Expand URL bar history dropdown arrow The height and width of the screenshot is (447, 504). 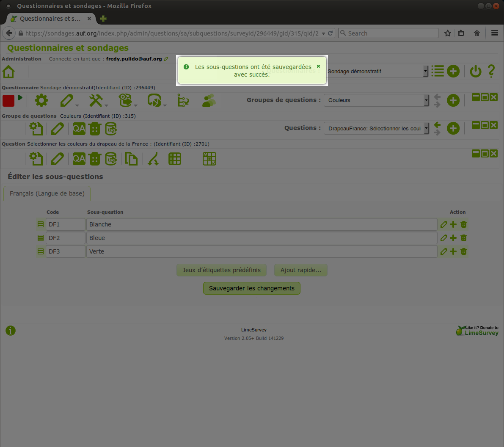pos(323,33)
